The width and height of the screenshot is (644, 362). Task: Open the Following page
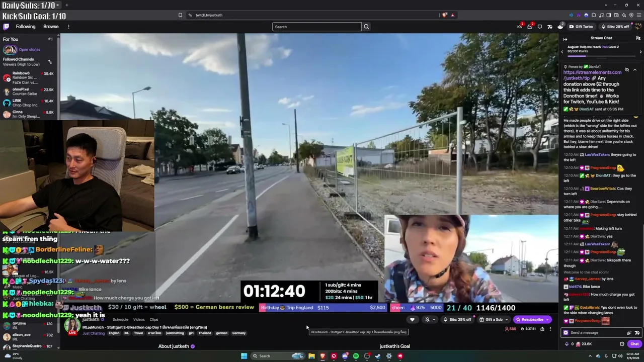click(26, 27)
